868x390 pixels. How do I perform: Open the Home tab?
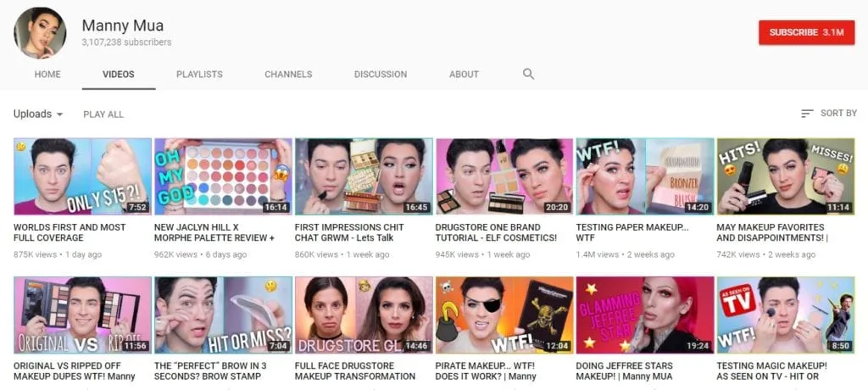[47, 75]
